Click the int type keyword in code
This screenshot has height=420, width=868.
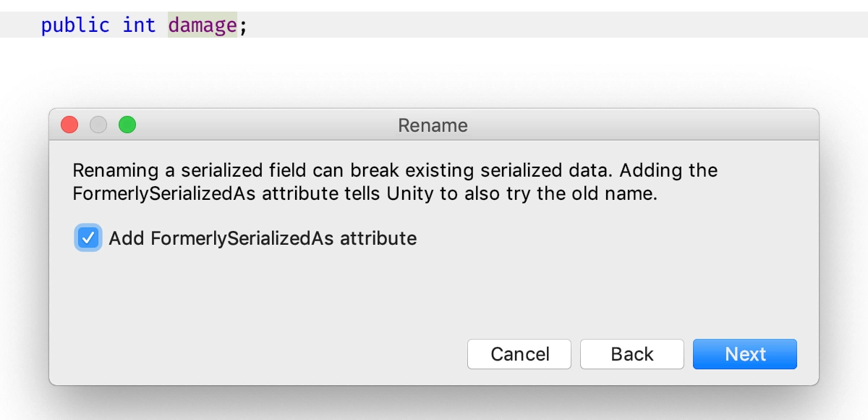click(139, 25)
